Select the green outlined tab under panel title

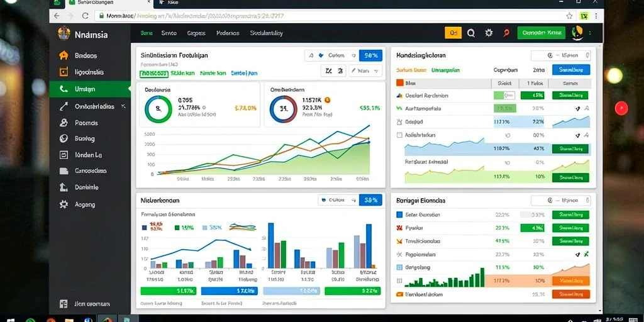point(153,74)
